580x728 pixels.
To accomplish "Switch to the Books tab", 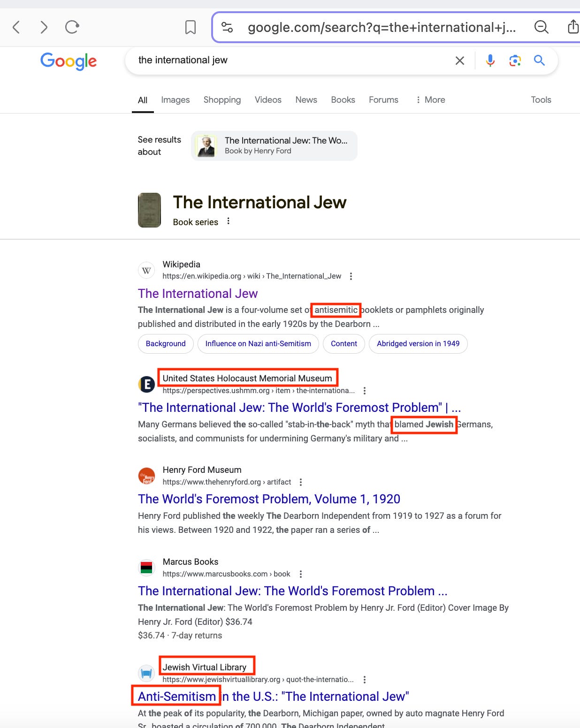I will pyautogui.click(x=343, y=100).
